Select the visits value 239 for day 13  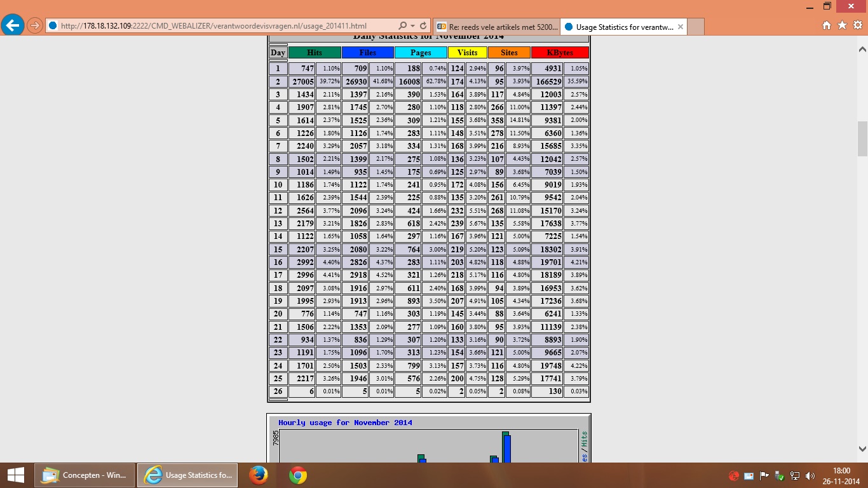[457, 224]
